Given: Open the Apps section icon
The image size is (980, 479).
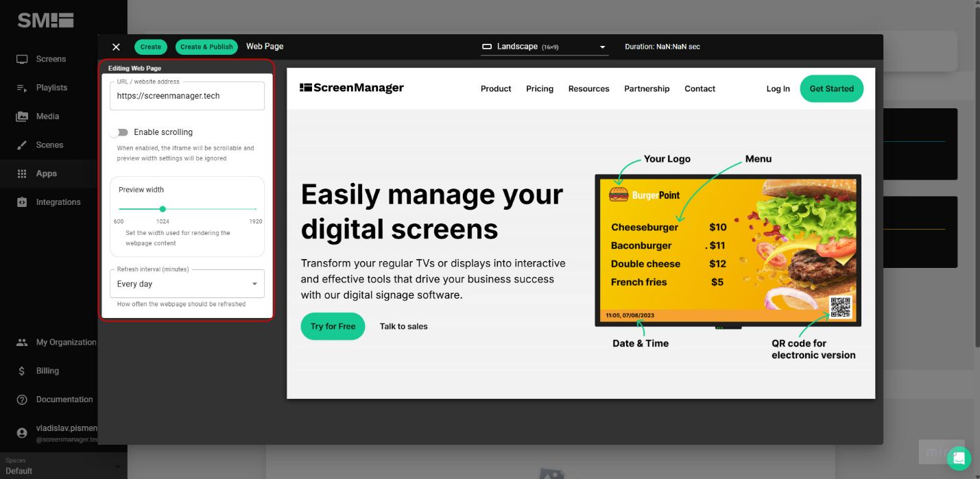Looking at the screenshot, I should (x=23, y=173).
